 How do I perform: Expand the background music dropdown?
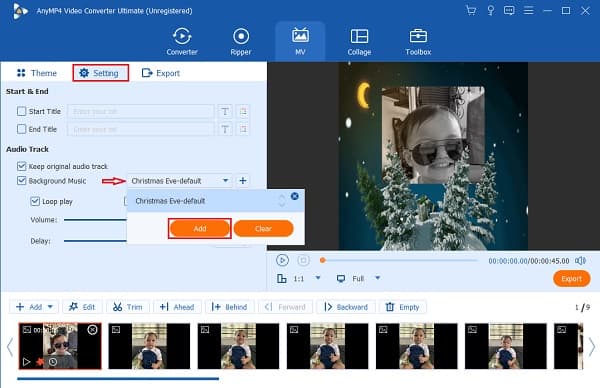(x=225, y=181)
